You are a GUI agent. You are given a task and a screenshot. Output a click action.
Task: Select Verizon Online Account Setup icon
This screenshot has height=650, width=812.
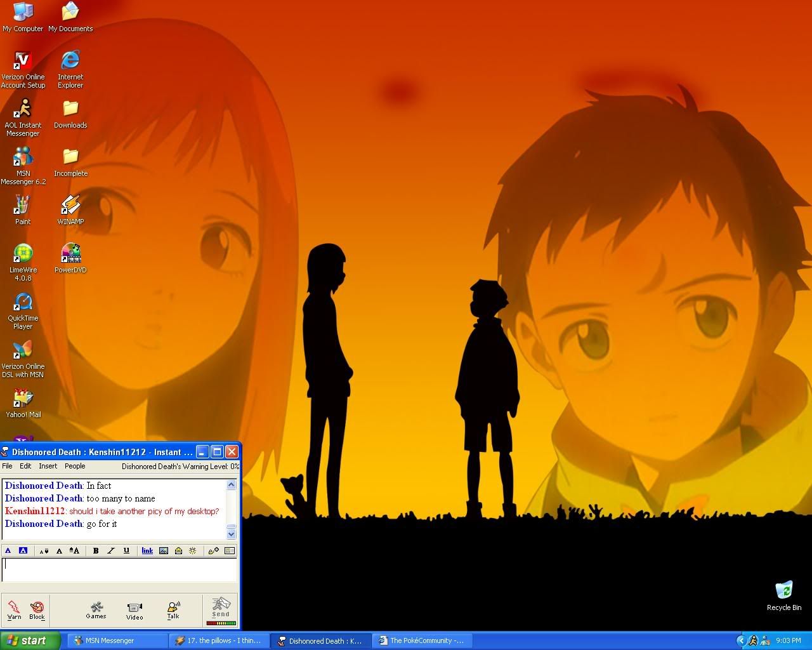click(23, 69)
